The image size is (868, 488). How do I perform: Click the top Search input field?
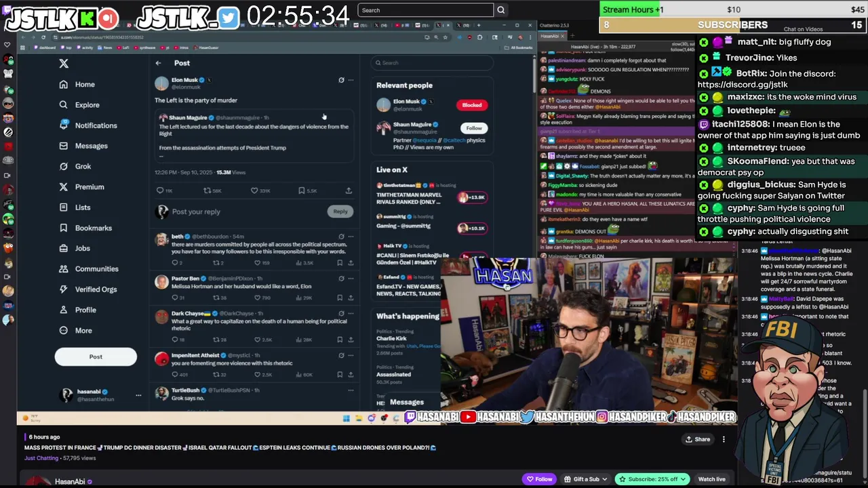pyautogui.click(x=425, y=10)
